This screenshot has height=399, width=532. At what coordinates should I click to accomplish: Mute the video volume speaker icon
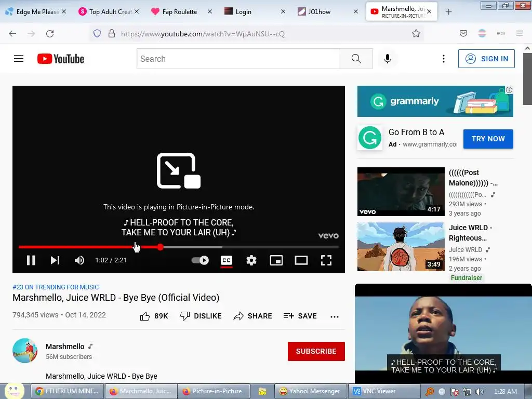[79, 260]
